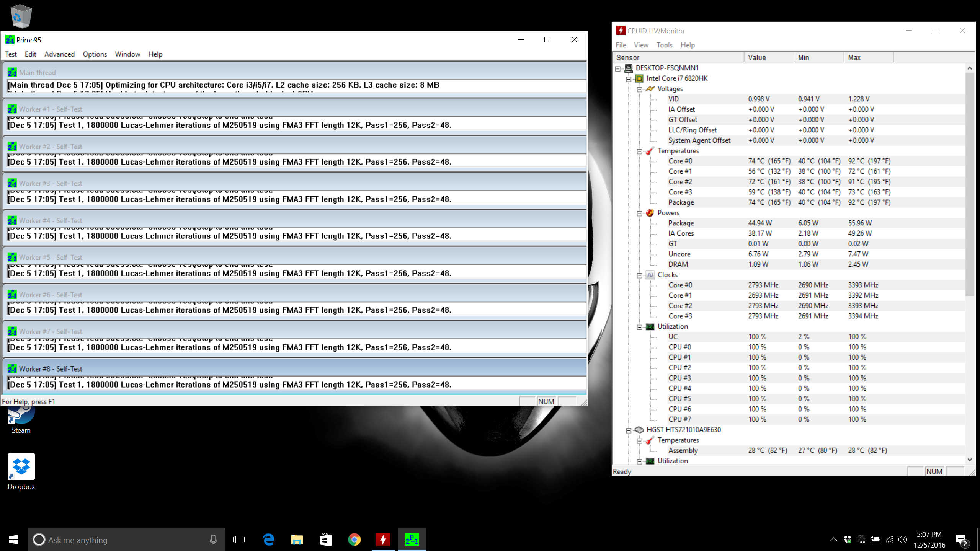980x551 pixels.
Task: Click the Worker #3 Self-Test icon
Action: point(12,183)
